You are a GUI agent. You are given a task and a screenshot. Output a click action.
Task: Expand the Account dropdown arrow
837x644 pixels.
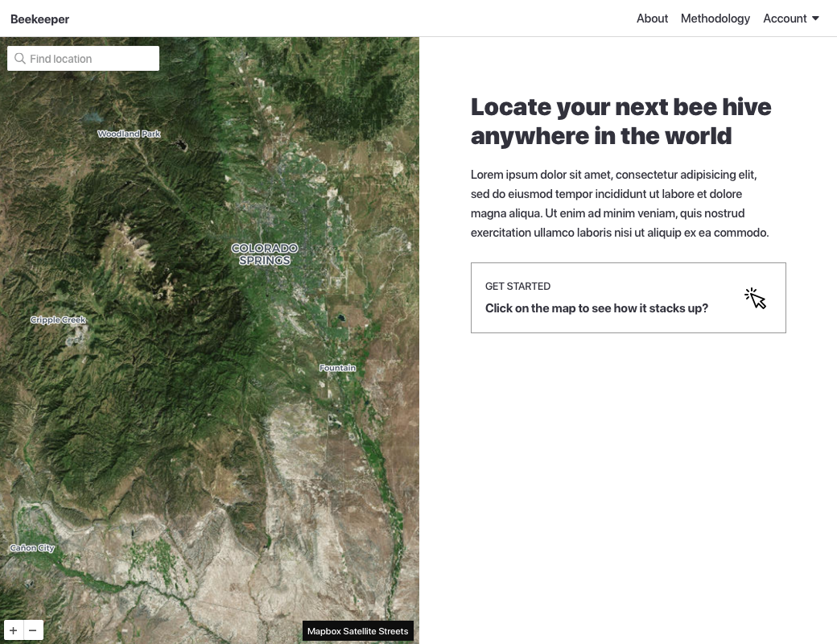pos(815,19)
